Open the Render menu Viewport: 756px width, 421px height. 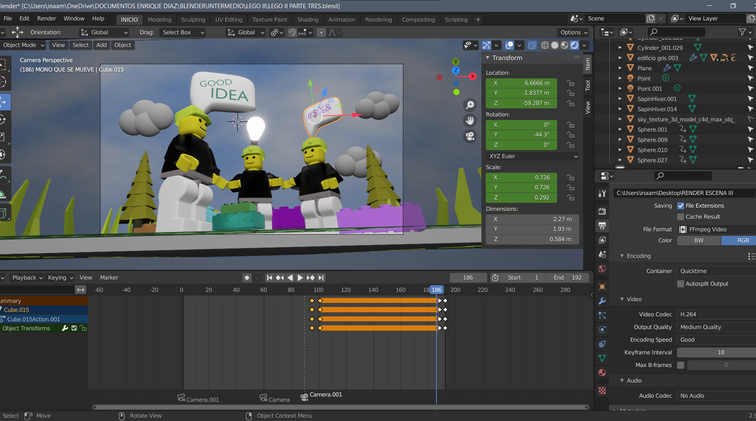(46, 18)
